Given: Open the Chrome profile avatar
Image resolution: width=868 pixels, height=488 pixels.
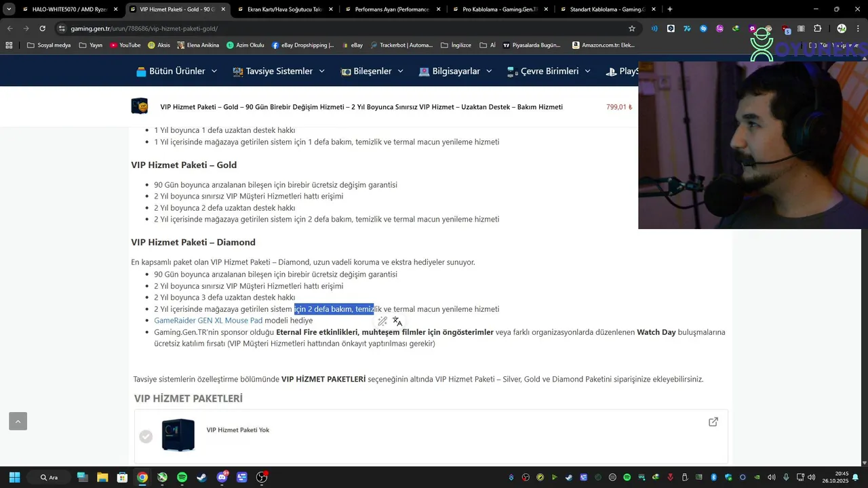Looking at the screenshot, I should point(842,28).
